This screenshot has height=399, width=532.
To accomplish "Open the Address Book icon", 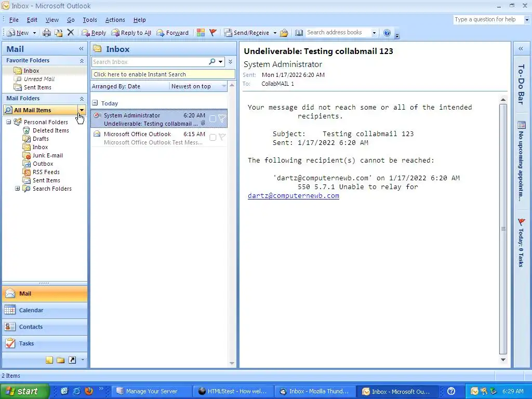I will 299,33.
